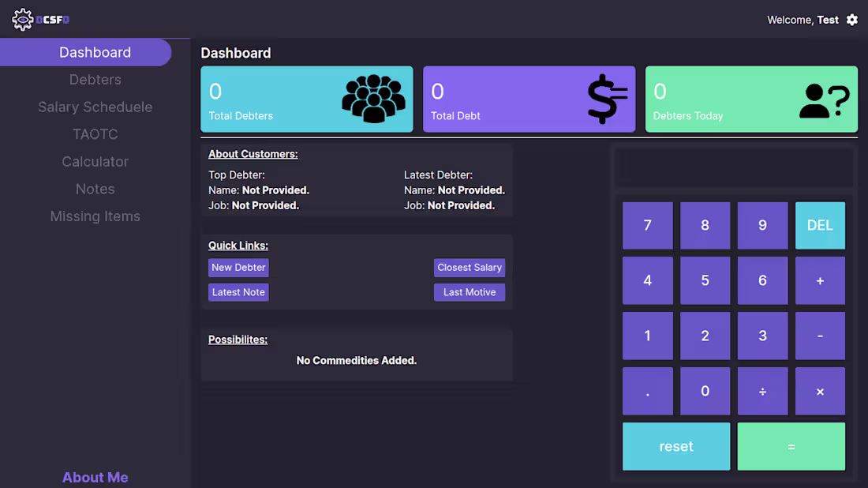Click the calculator display field

tap(734, 168)
